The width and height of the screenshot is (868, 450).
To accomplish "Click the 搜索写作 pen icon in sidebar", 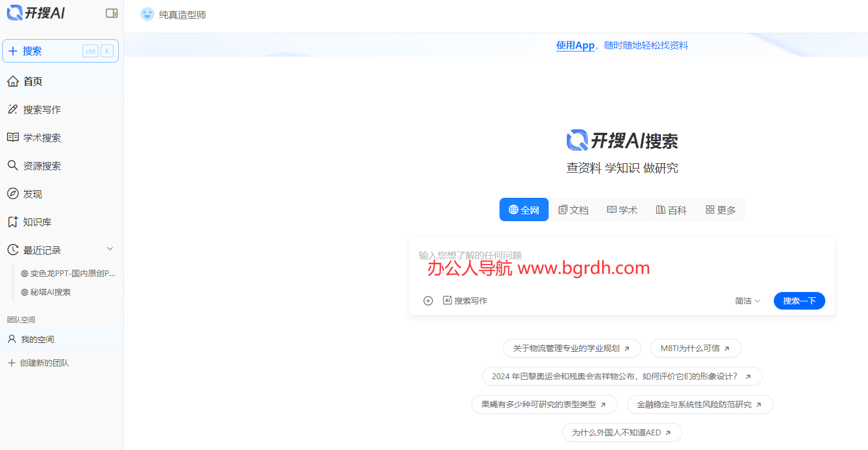I will [x=13, y=109].
